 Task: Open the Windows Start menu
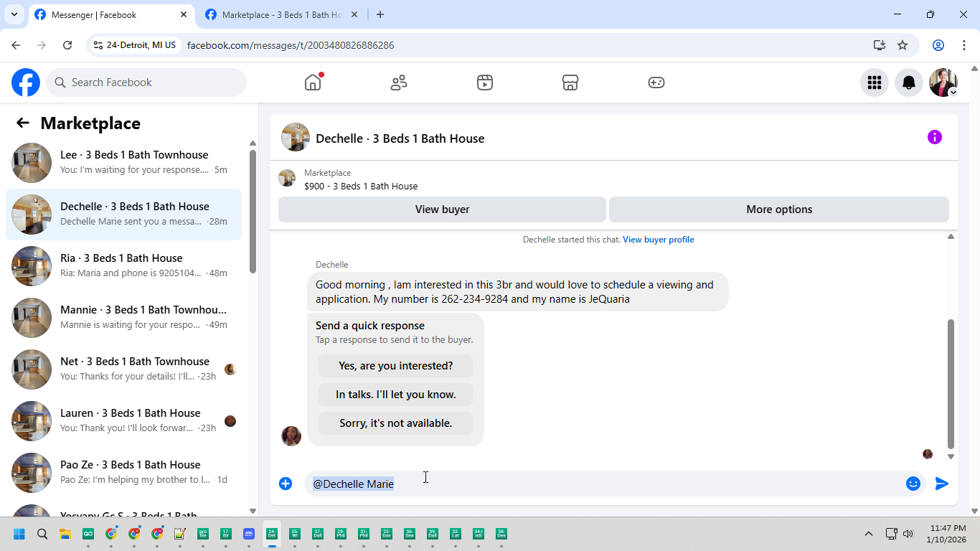[19, 534]
